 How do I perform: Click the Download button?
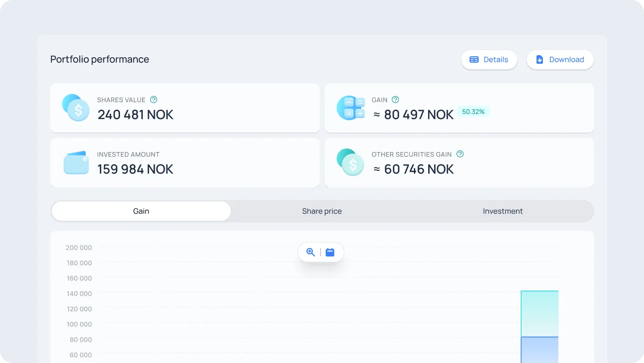560,59
